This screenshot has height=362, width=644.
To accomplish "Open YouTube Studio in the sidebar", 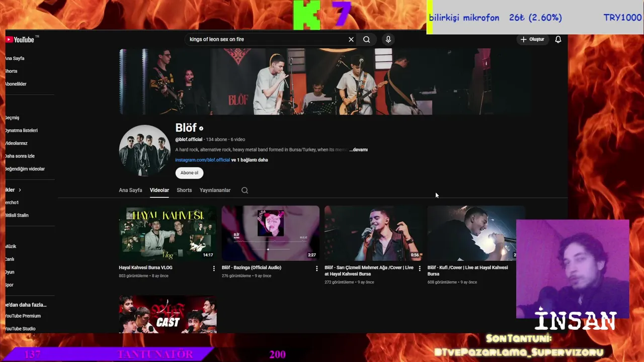I will click(20, 329).
